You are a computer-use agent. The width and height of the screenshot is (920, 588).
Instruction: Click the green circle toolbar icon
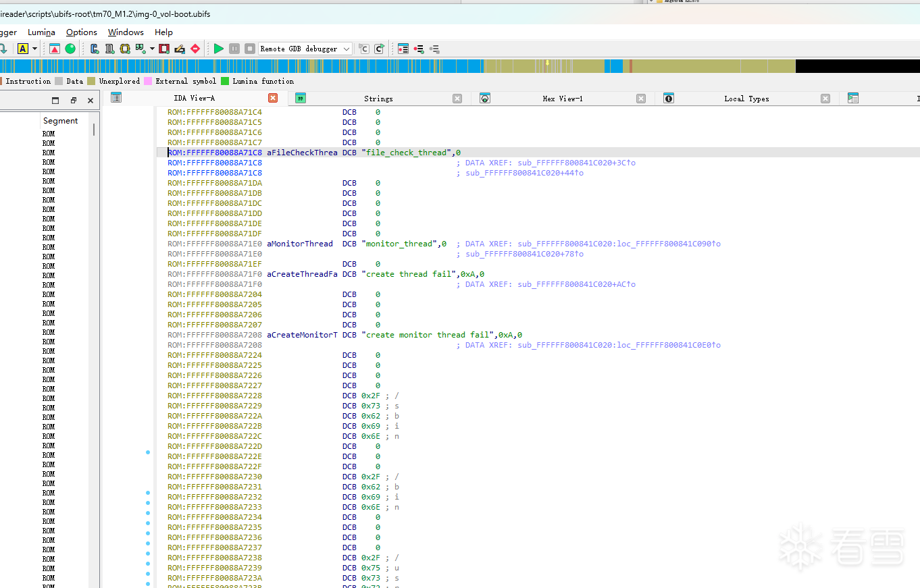pos(70,49)
